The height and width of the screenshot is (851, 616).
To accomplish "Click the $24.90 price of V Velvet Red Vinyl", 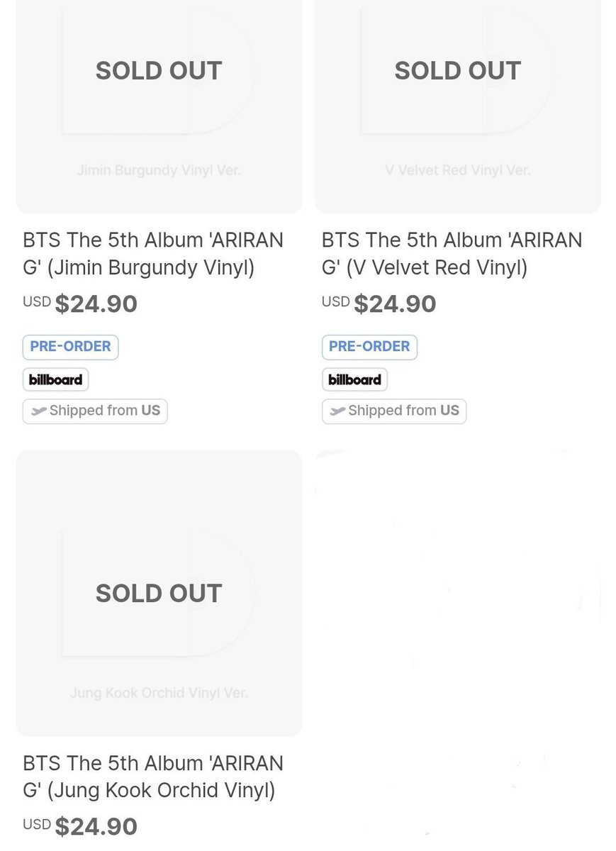I will click(x=395, y=304).
